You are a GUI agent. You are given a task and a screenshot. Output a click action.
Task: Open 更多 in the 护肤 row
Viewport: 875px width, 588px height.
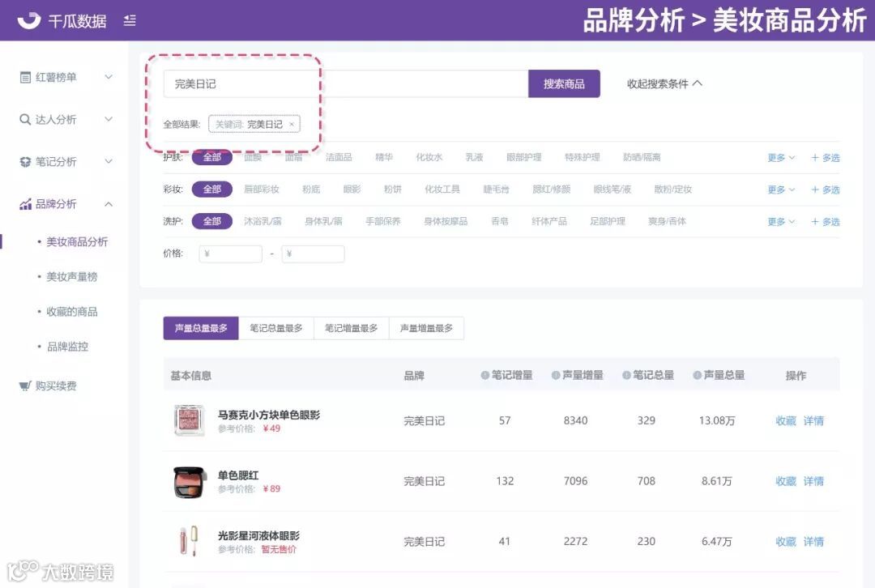pos(781,158)
